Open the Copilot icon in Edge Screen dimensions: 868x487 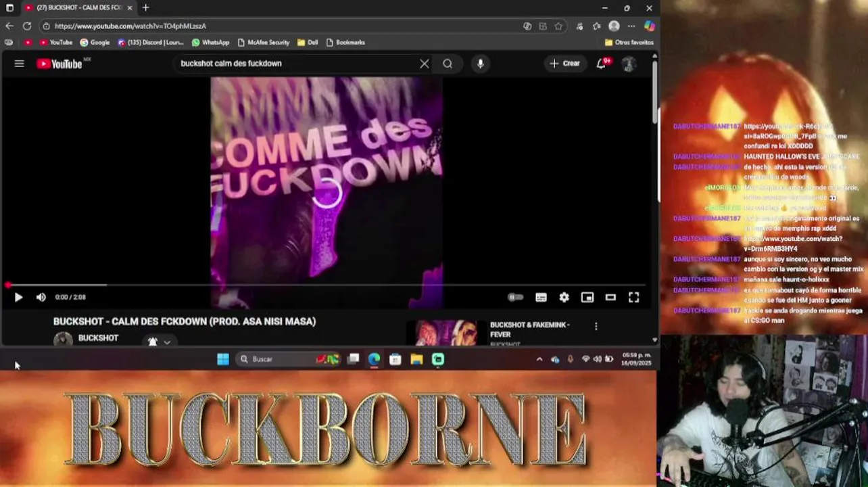tap(649, 26)
